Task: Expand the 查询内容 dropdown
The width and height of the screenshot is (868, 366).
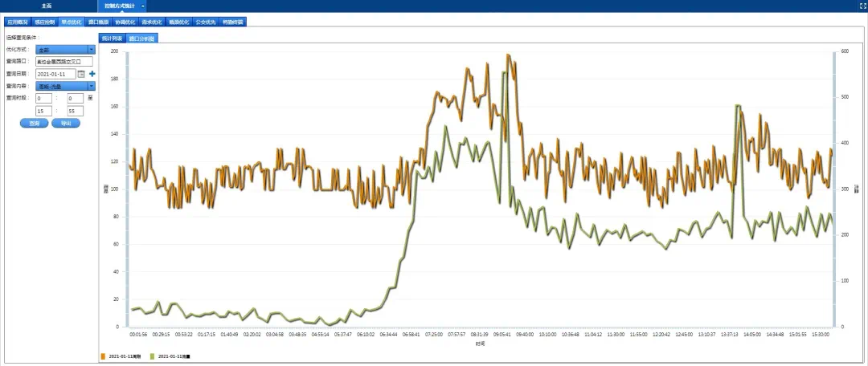Action: pos(92,86)
